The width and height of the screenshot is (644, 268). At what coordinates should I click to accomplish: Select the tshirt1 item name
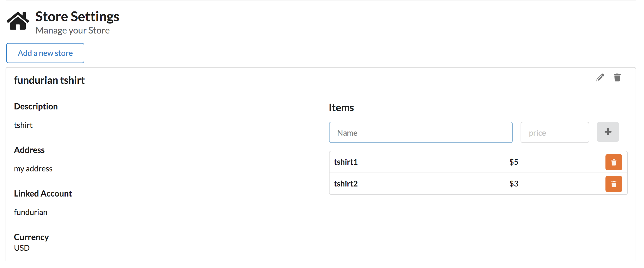pos(346,162)
